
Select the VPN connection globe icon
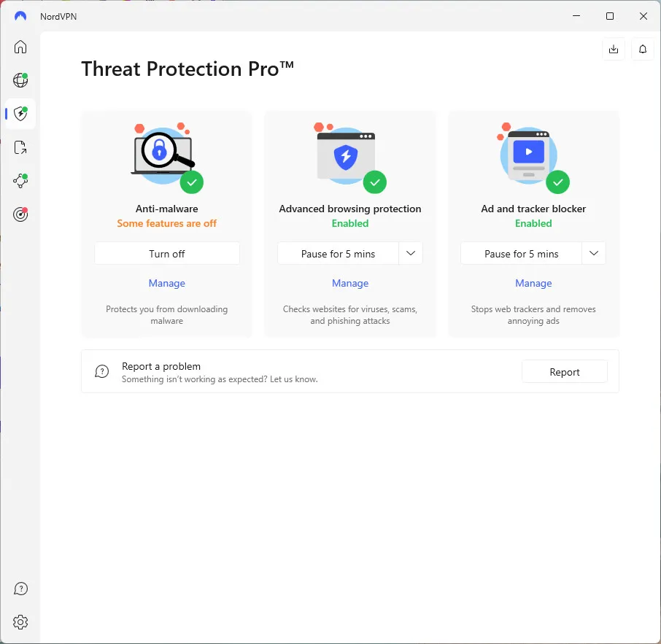[20, 80]
